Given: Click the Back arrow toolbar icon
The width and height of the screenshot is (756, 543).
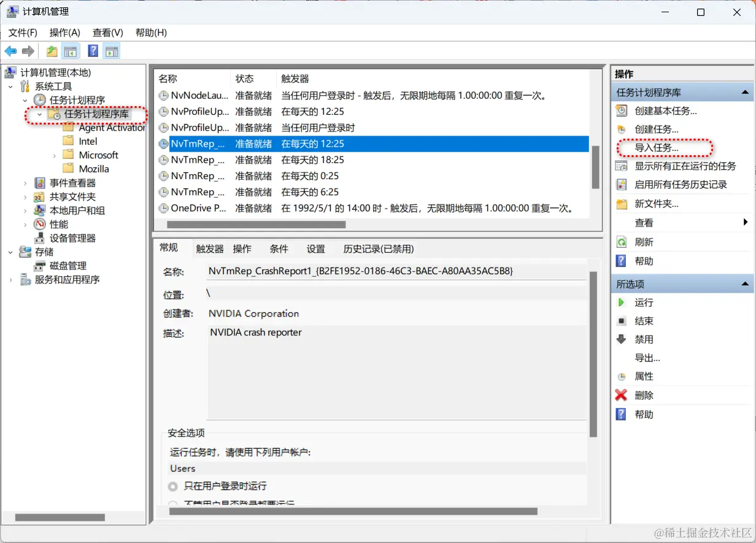Looking at the screenshot, I should (10, 51).
